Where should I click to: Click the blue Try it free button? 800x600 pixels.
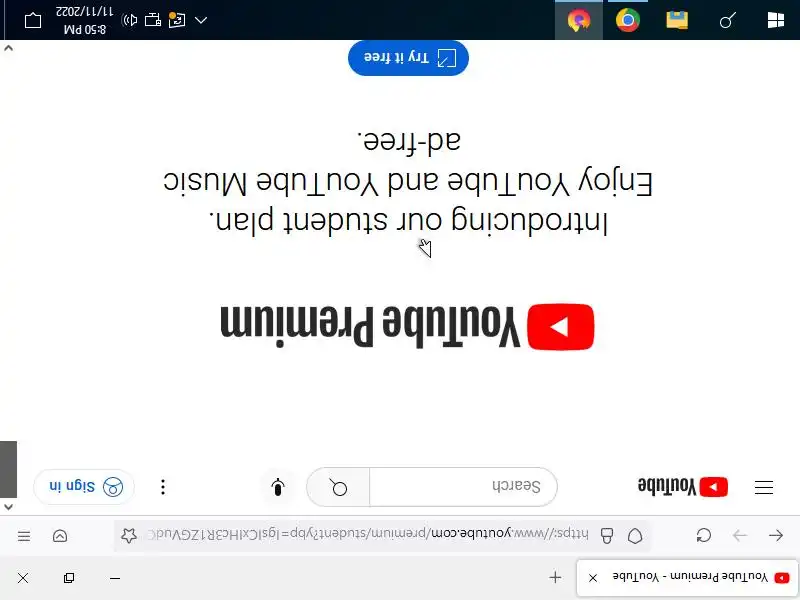[x=408, y=57]
